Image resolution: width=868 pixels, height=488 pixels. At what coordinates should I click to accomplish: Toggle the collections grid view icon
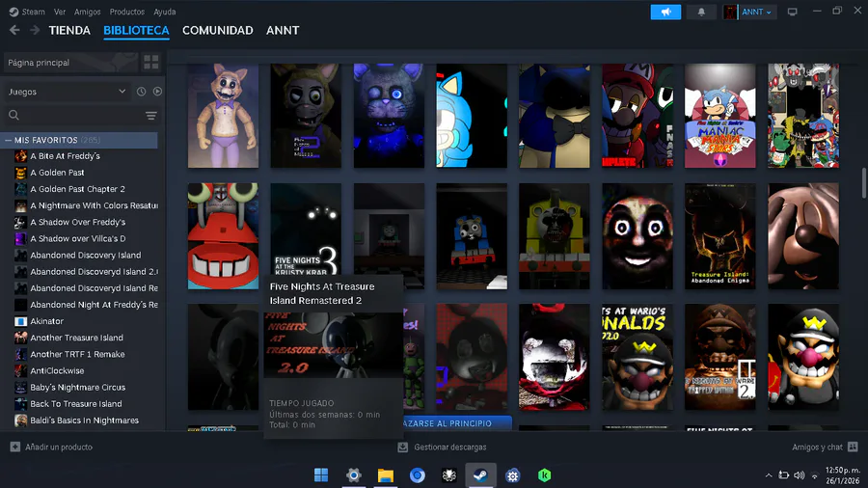pyautogui.click(x=151, y=63)
